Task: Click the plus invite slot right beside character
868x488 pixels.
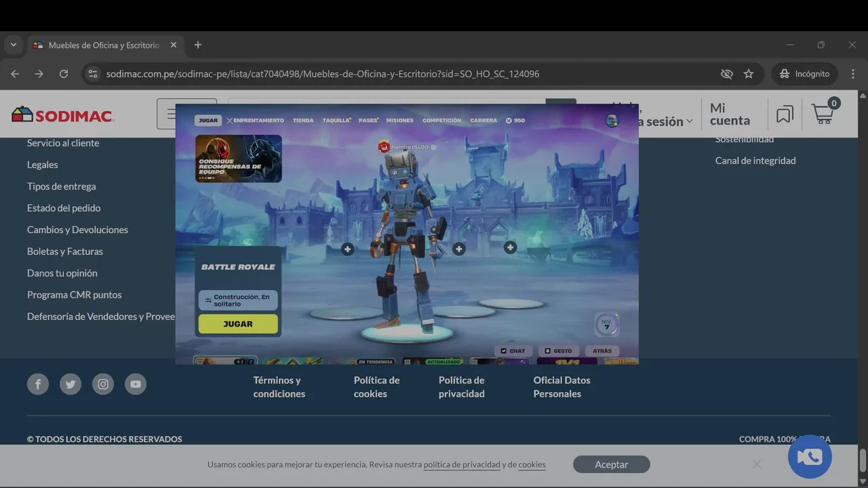Action: (x=459, y=249)
